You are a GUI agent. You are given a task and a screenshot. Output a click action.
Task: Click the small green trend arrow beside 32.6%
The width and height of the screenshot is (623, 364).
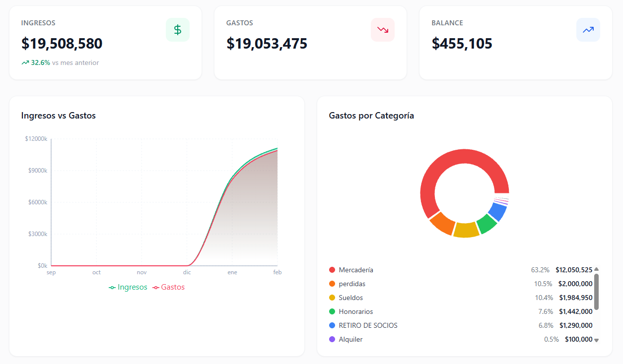click(x=25, y=63)
